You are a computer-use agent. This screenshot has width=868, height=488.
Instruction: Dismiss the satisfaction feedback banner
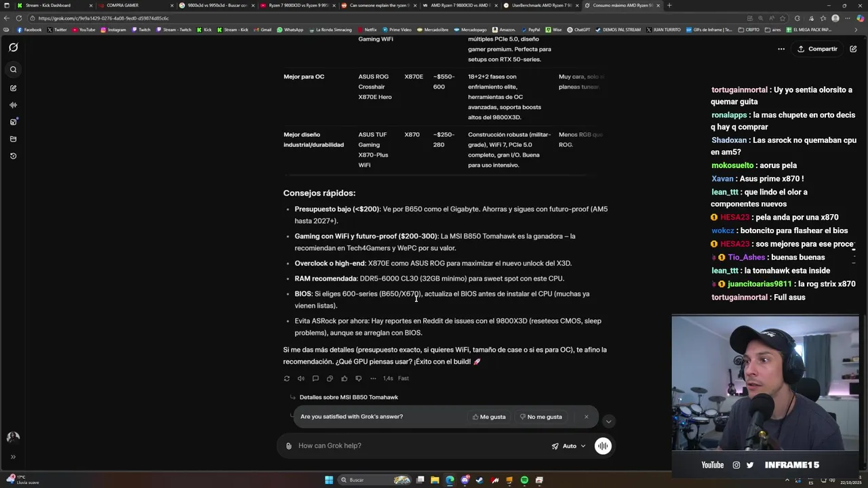(587, 417)
